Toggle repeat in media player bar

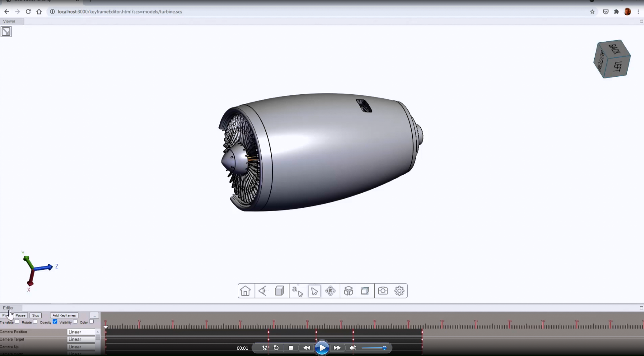(x=276, y=348)
